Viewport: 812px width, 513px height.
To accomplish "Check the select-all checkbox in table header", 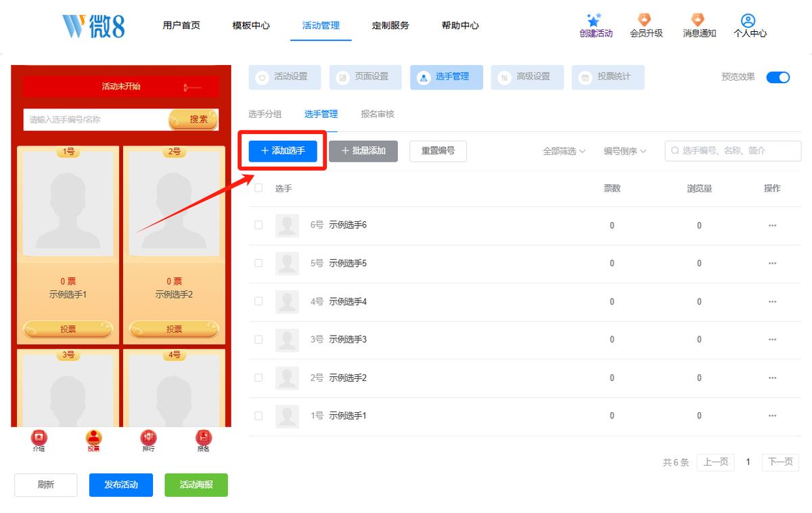I will 258,188.
